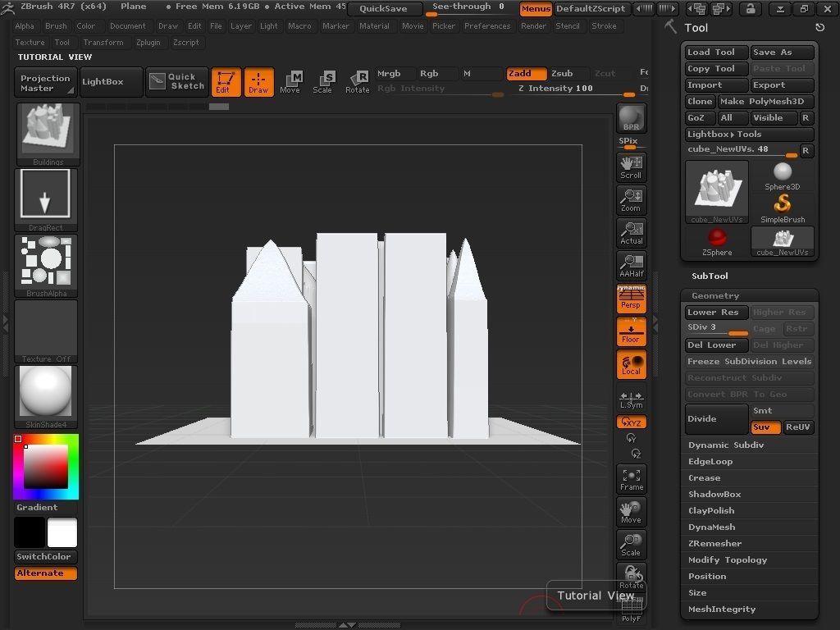The height and width of the screenshot is (630, 840).
Task: Set canvas to Actual size
Action: [631, 232]
